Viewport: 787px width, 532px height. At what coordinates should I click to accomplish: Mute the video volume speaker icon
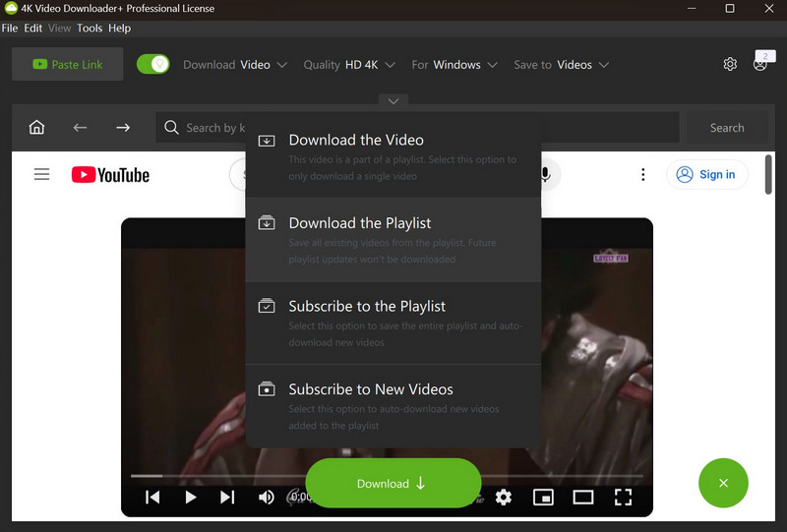click(x=266, y=497)
